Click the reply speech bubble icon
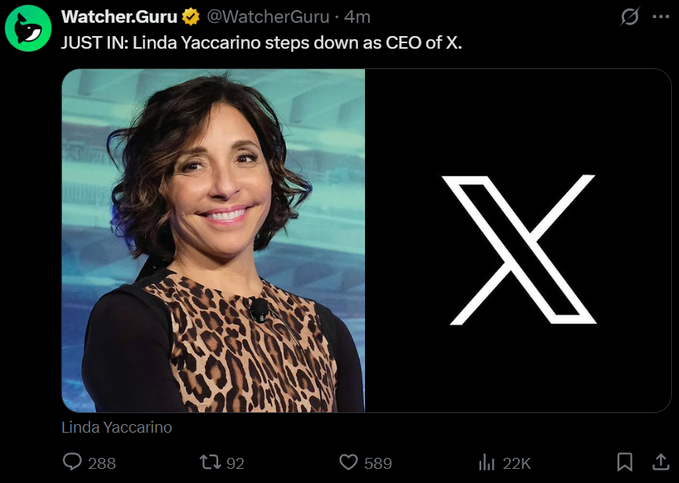 (x=72, y=462)
